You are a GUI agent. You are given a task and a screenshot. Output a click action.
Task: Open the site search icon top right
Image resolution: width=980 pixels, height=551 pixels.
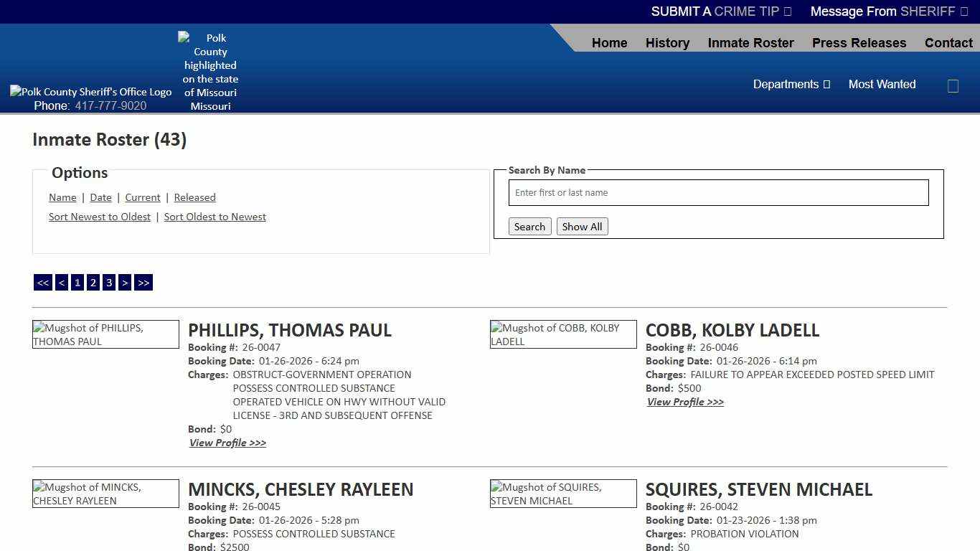953,85
